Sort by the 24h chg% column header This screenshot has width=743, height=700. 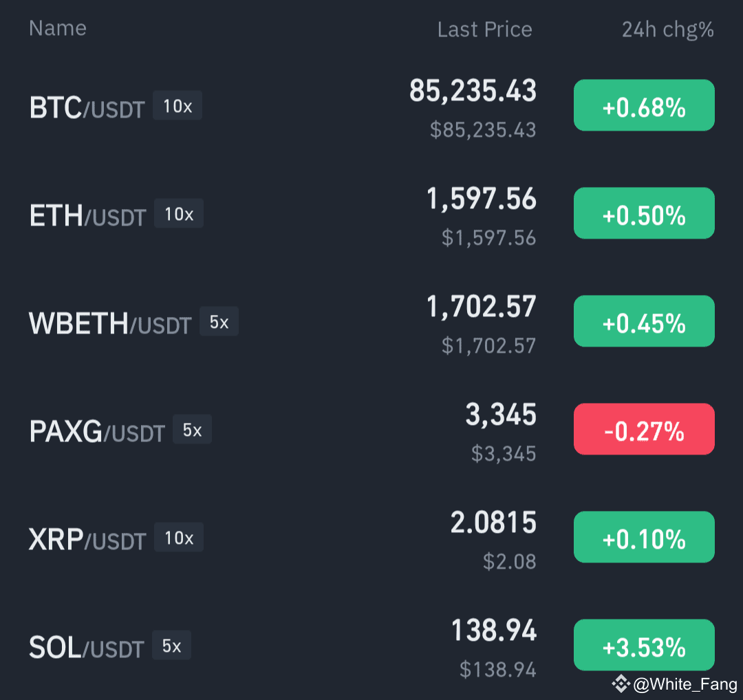coord(668,30)
